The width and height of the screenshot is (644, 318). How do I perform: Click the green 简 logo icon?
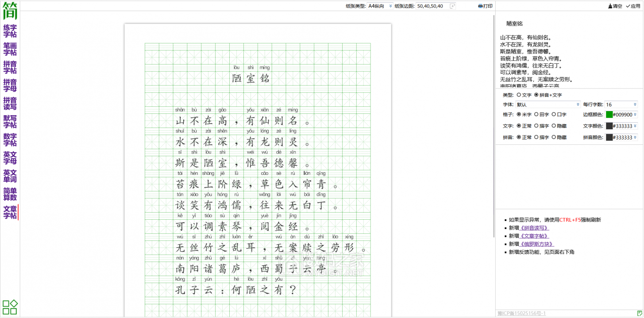(x=10, y=11)
